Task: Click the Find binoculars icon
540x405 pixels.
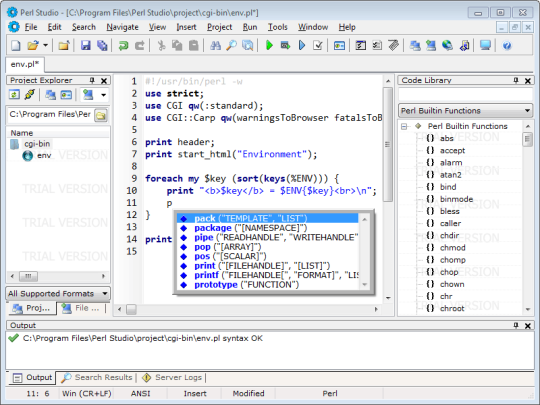Action: 215,45
